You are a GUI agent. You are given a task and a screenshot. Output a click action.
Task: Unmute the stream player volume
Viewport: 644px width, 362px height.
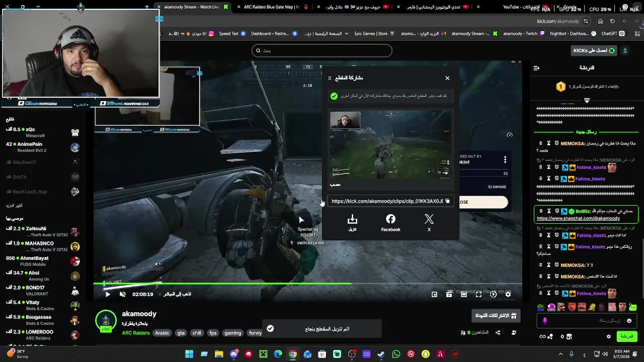click(122, 294)
